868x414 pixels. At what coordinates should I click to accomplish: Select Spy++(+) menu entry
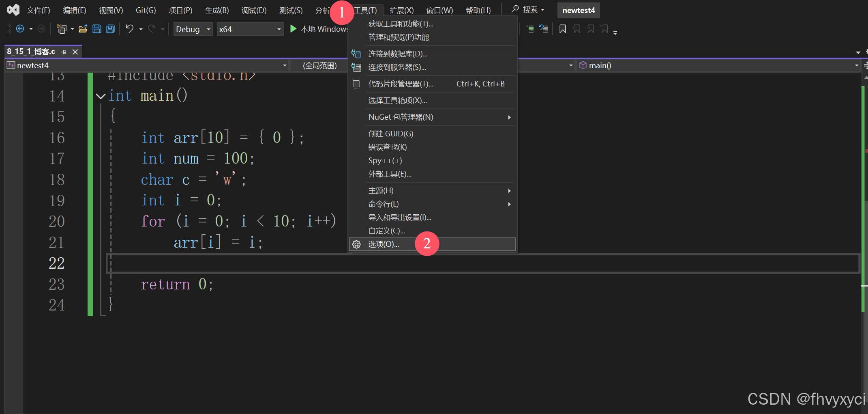coord(432,161)
